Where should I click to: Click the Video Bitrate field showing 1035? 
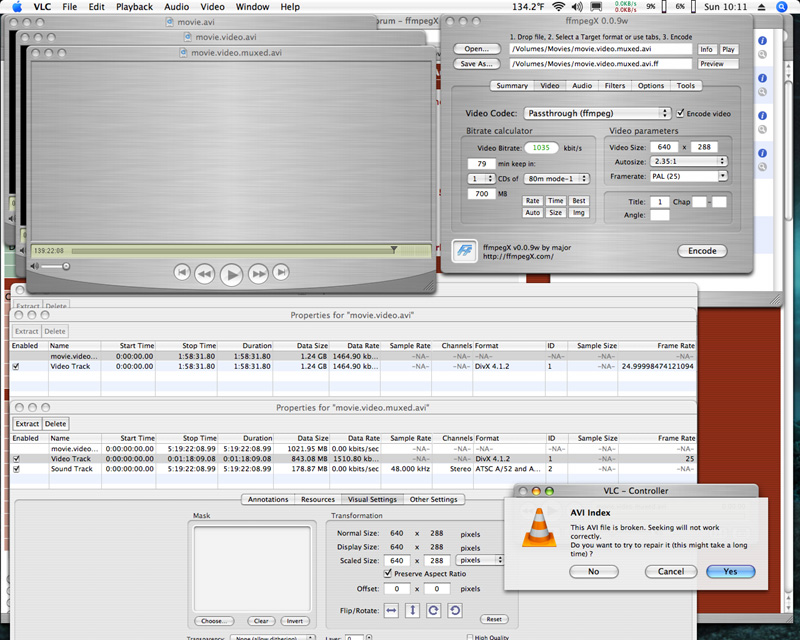click(x=541, y=147)
